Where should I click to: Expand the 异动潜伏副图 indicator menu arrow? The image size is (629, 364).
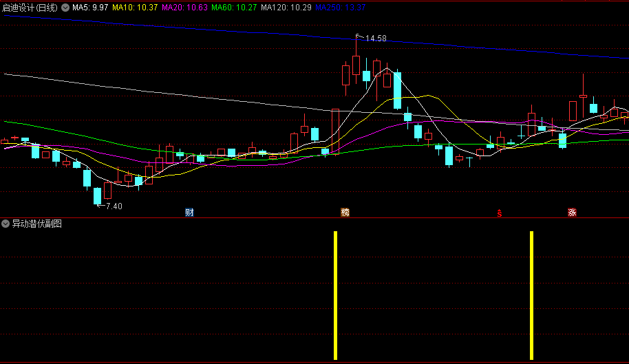coord(6,224)
